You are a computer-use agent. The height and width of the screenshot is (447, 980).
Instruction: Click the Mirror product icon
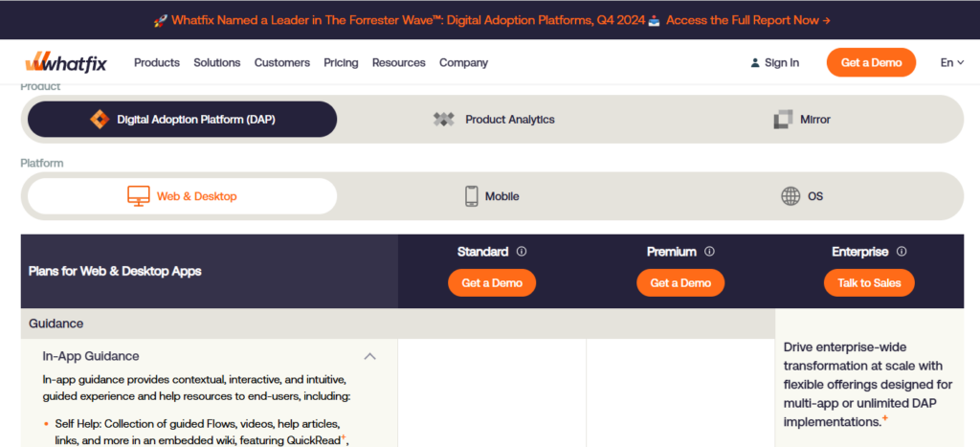click(x=783, y=119)
